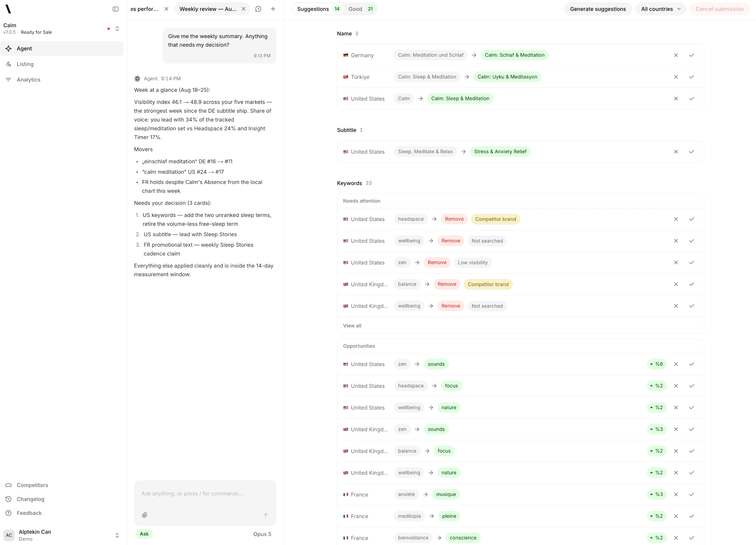Accept removing US keyword headspace
756x545 pixels.
pos(692,219)
